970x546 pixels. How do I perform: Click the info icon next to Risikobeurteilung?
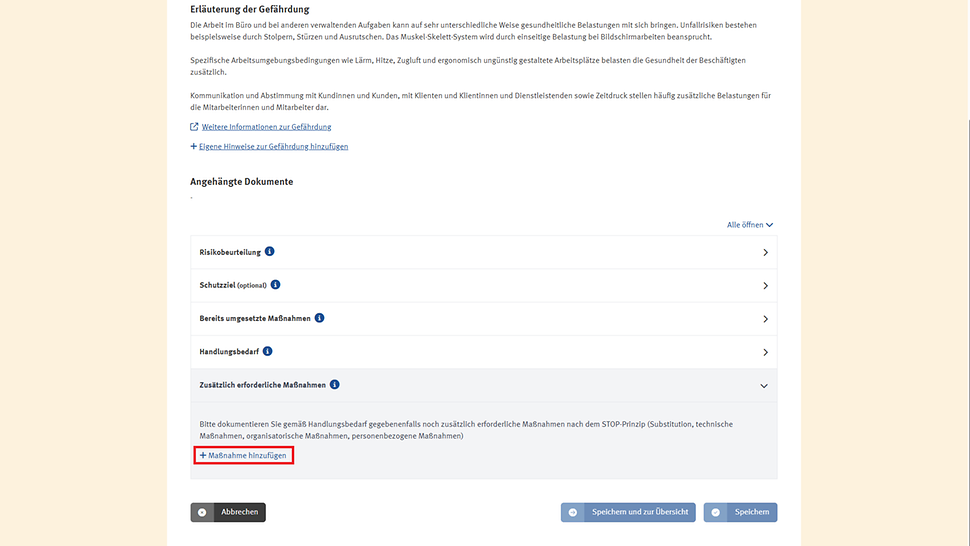coord(270,252)
